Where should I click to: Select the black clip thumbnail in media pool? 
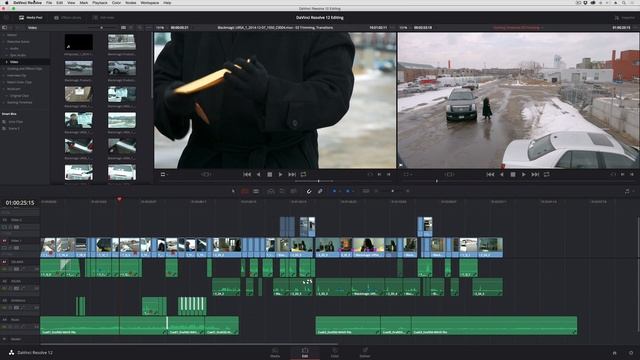pos(79,42)
